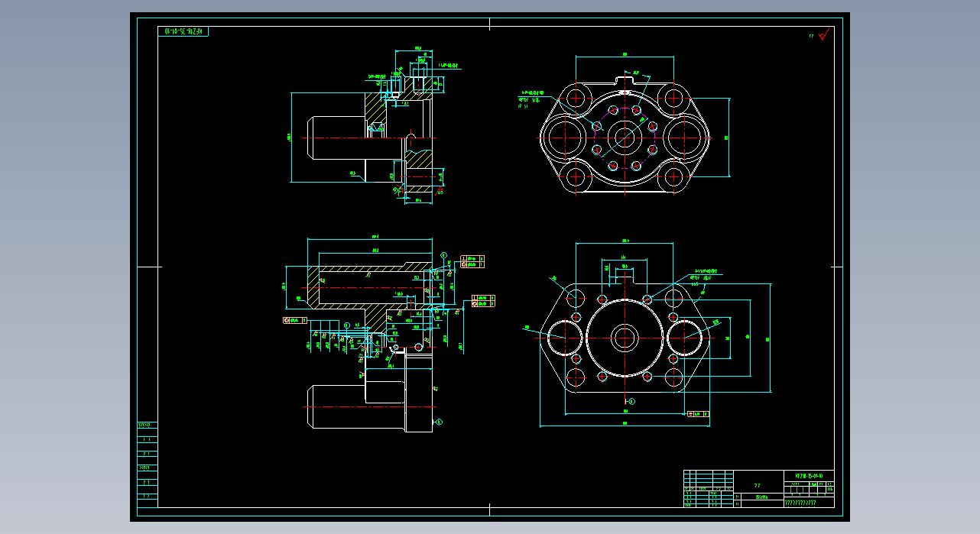The height and width of the screenshot is (534, 980).
Task: Click the orange tolerance frame left of the lower-left view
Action: coord(294,321)
